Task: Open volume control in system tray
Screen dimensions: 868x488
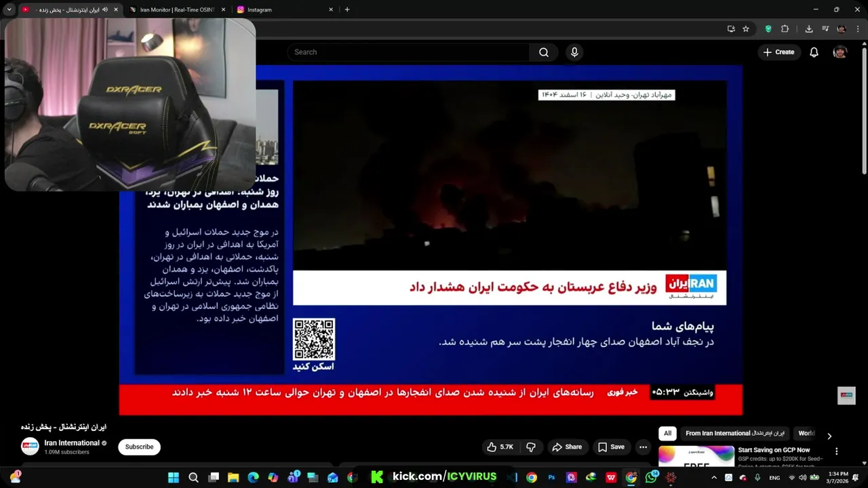Action: (802, 478)
